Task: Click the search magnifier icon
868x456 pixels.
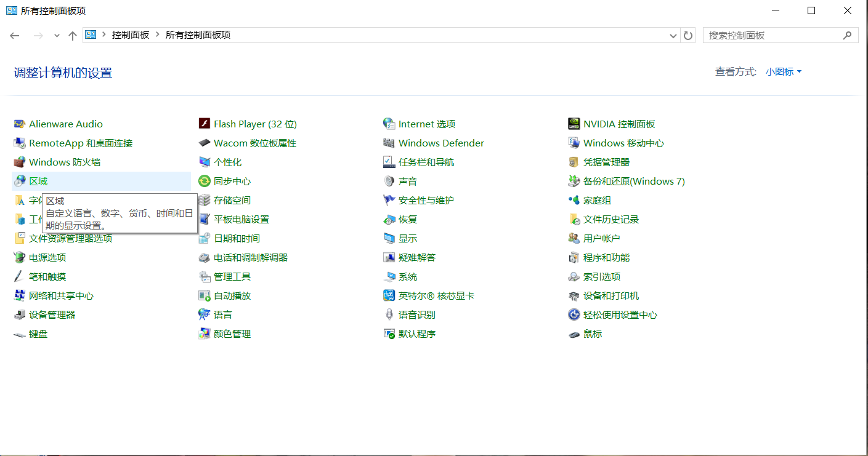Action: pyautogui.click(x=848, y=36)
